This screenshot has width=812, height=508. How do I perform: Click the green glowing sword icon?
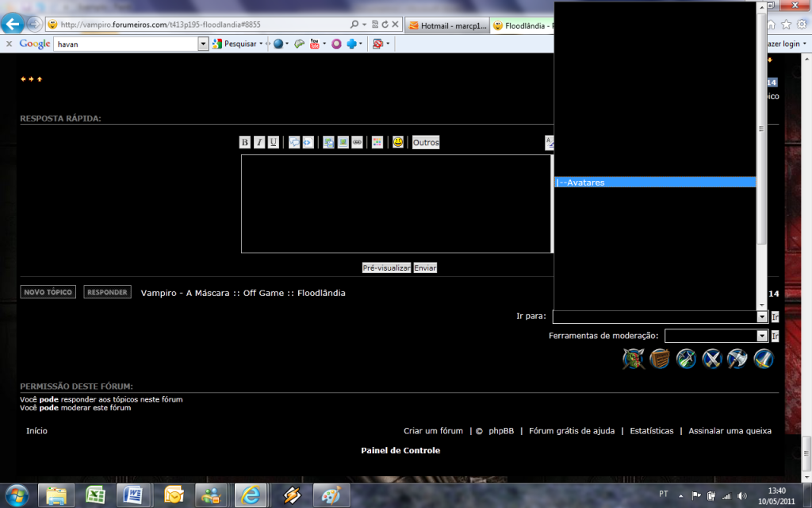tap(686, 359)
